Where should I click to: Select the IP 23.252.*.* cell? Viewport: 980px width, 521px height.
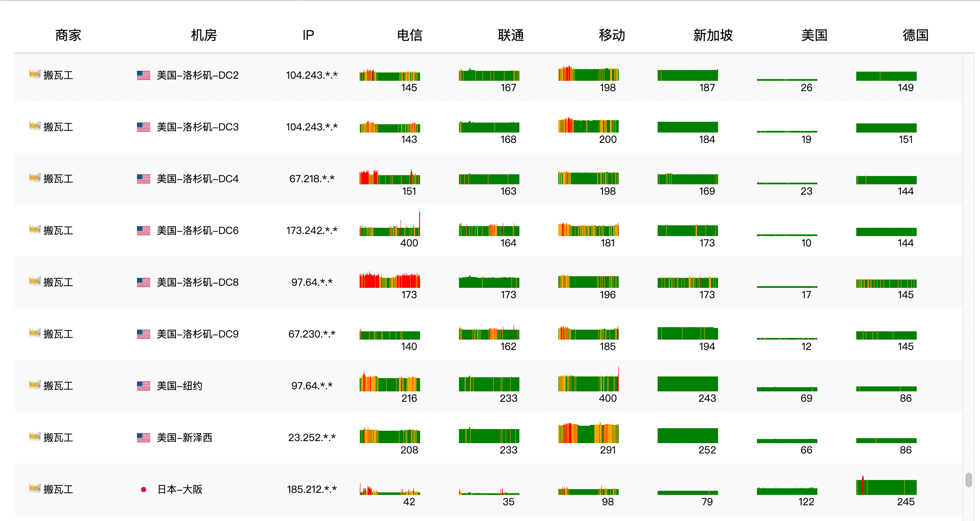(x=312, y=438)
